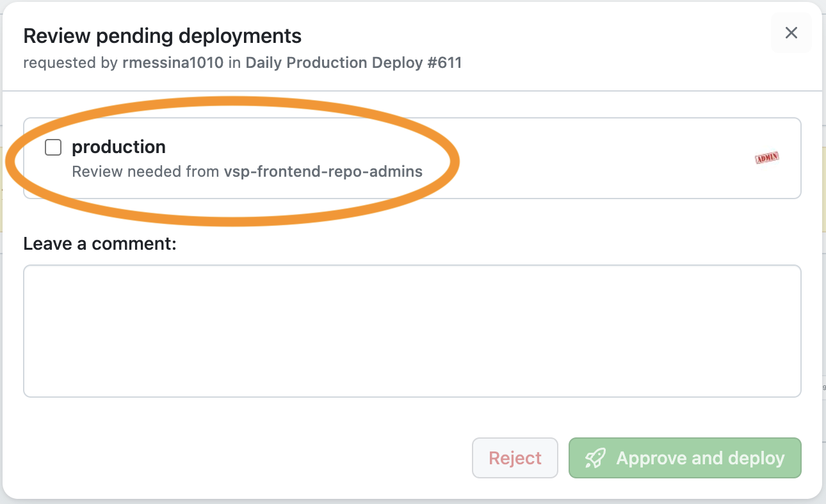Check the production environment checkbox
The height and width of the screenshot is (504, 826).
(x=53, y=147)
